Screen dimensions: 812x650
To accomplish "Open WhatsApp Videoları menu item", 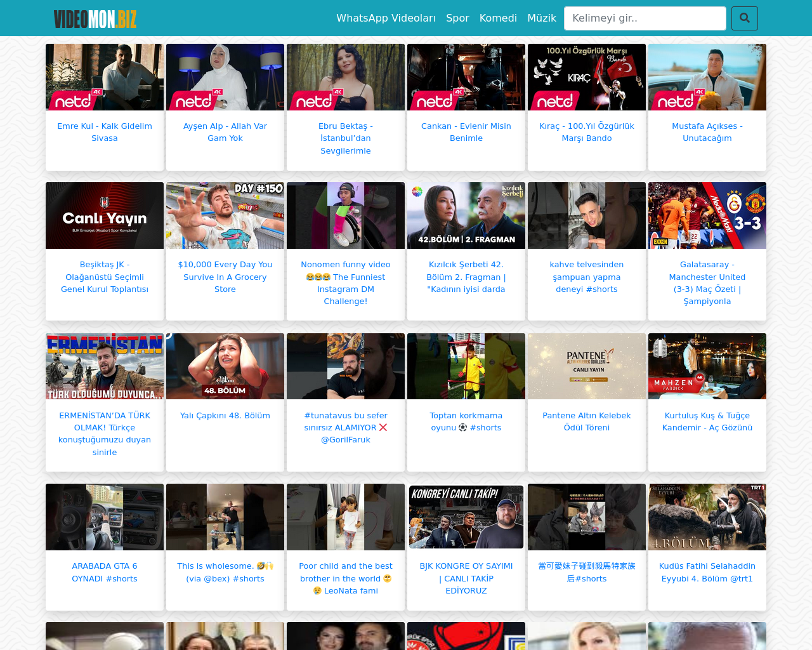I will pos(386,18).
